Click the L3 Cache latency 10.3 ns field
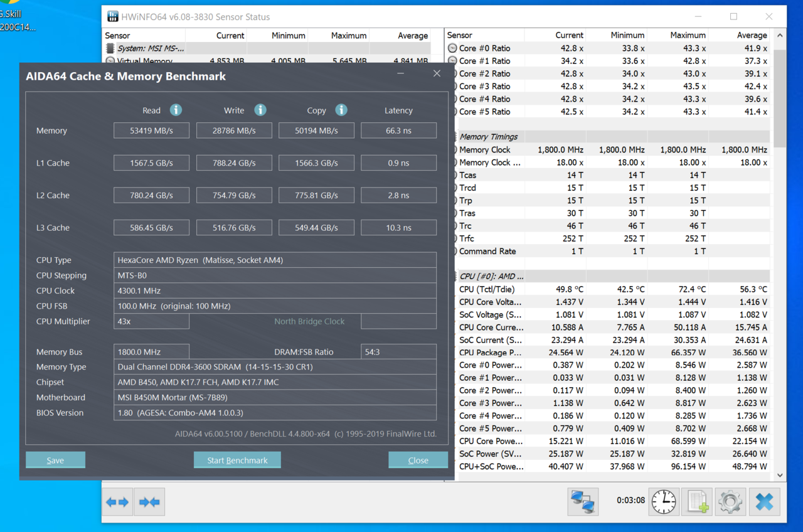Screen dimensions: 803x532 tap(398, 228)
